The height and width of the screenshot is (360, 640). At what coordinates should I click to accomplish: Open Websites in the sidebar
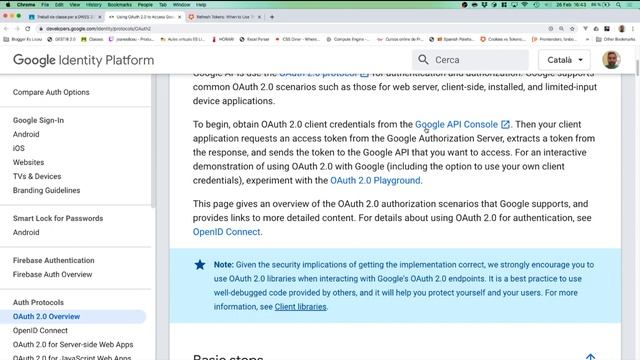28,162
